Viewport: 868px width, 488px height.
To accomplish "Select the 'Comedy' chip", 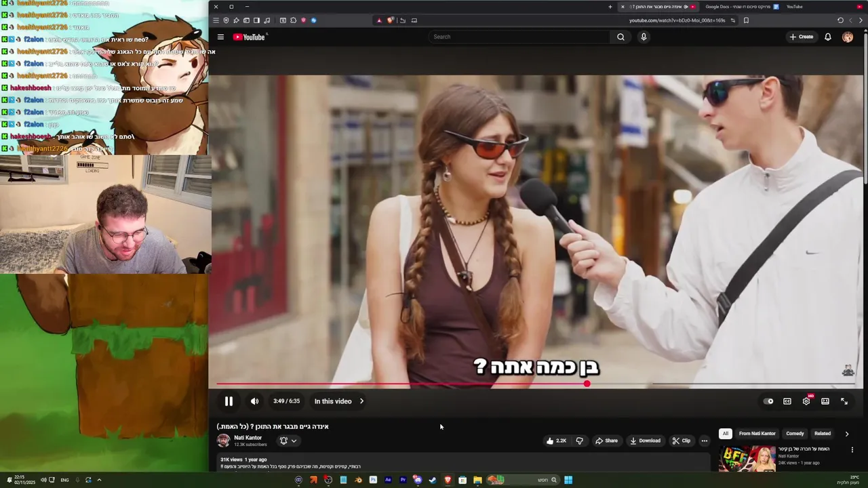I will click(795, 434).
